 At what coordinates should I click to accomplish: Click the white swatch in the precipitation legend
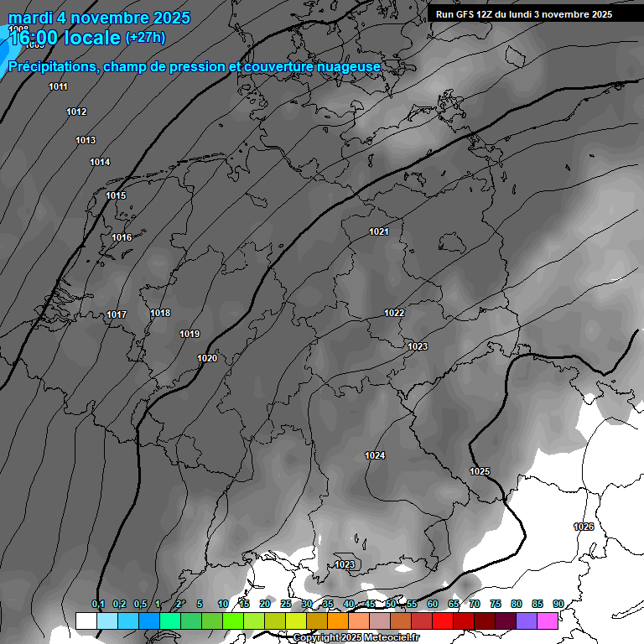click(x=86, y=621)
